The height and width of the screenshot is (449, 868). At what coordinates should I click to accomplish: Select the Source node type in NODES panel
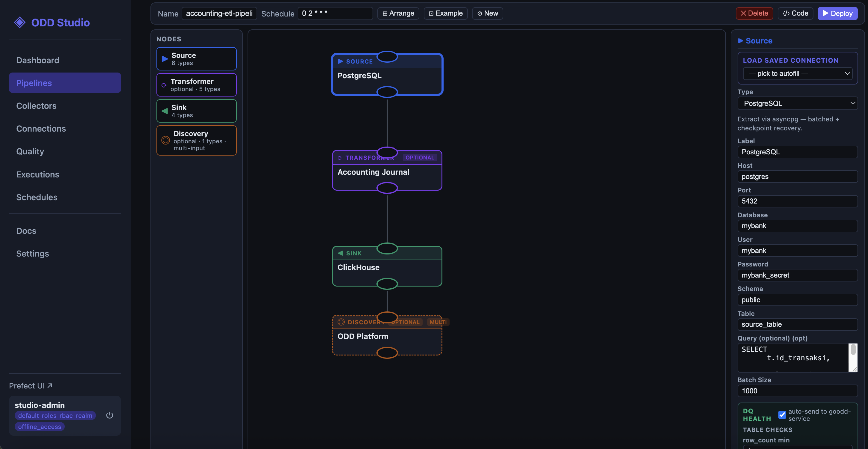point(196,58)
